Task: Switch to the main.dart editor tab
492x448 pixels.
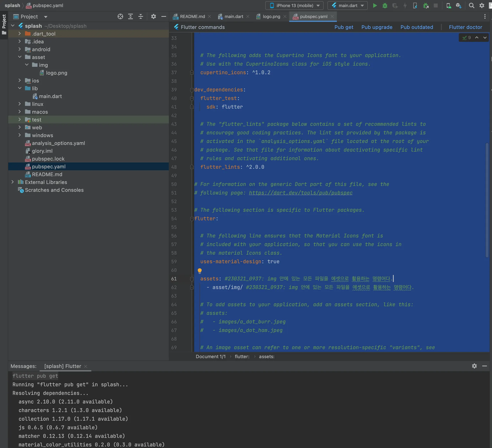Action: [x=234, y=16]
